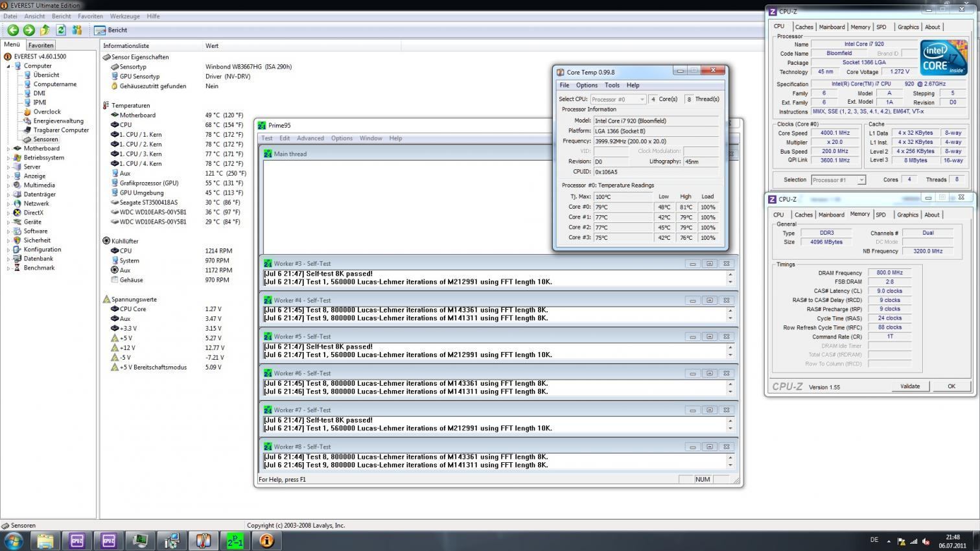
Task: Collapse the Computer tree node
Action: coord(8,66)
